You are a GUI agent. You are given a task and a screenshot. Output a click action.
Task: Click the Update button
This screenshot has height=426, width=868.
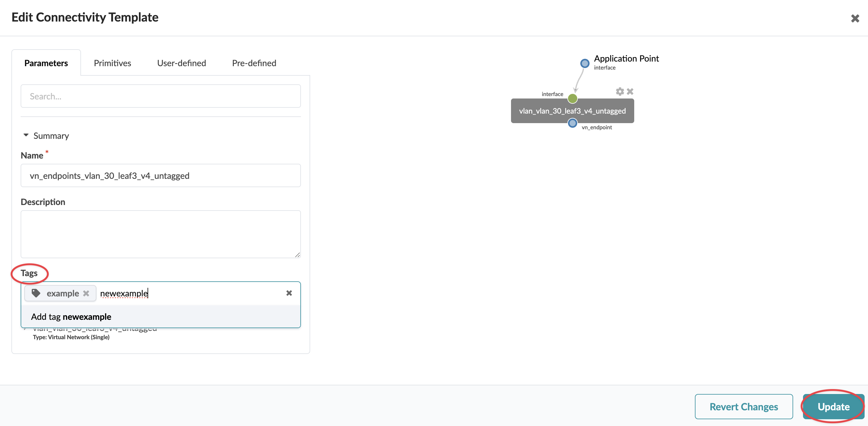[833, 407]
